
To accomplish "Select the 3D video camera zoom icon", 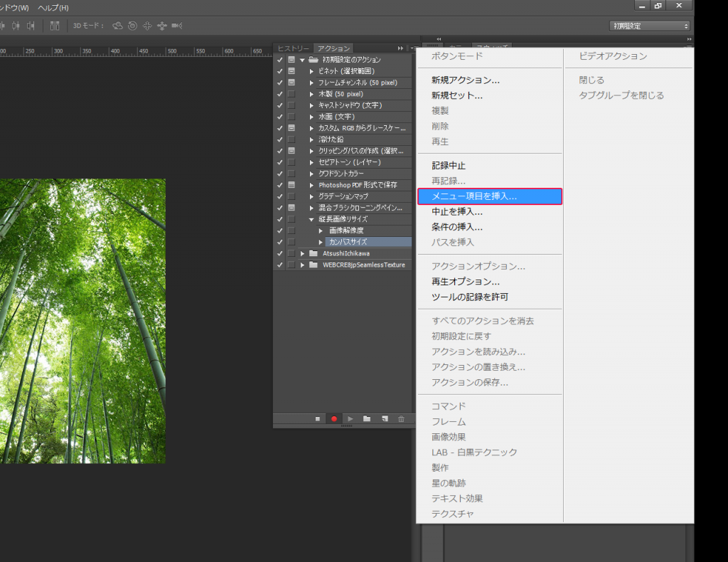I will click(177, 26).
